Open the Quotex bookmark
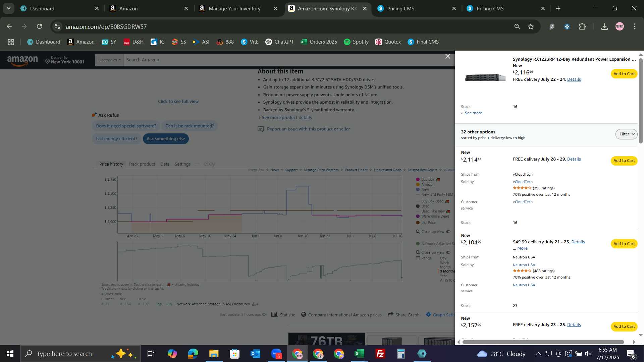 388,42
